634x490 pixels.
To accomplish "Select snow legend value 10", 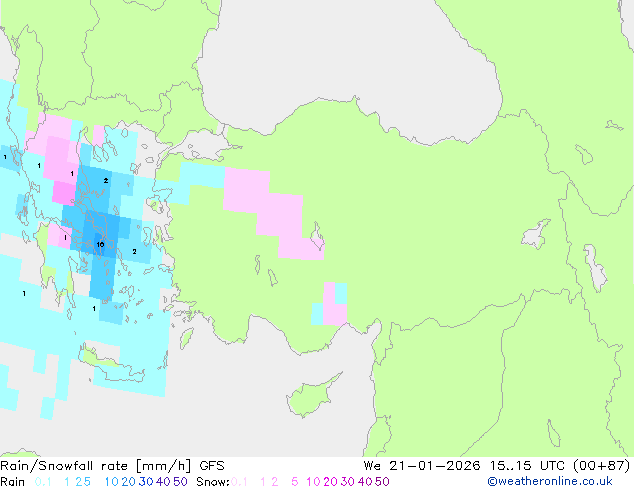I will (313, 482).
